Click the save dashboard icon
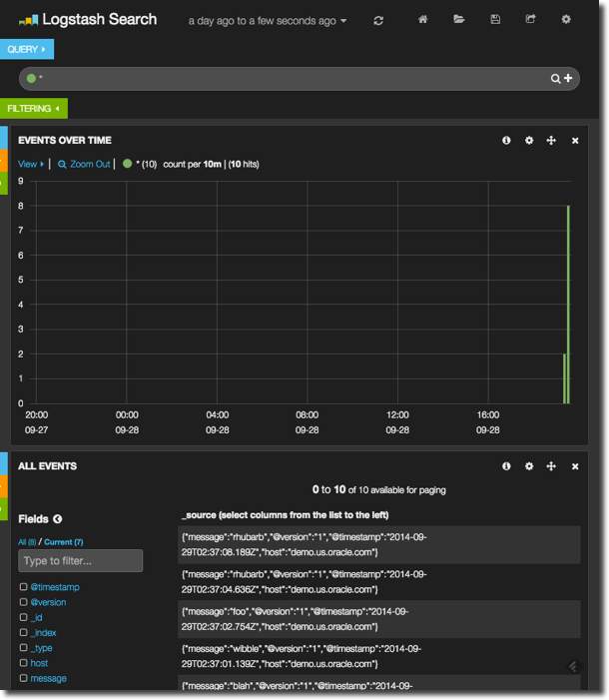This screenshot has width=609, height=700. 495,20
